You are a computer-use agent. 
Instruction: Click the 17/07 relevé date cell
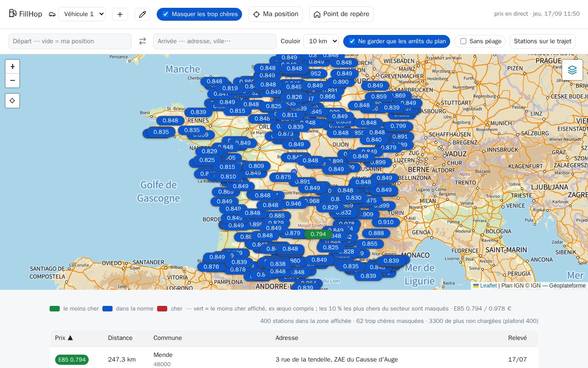517,360
